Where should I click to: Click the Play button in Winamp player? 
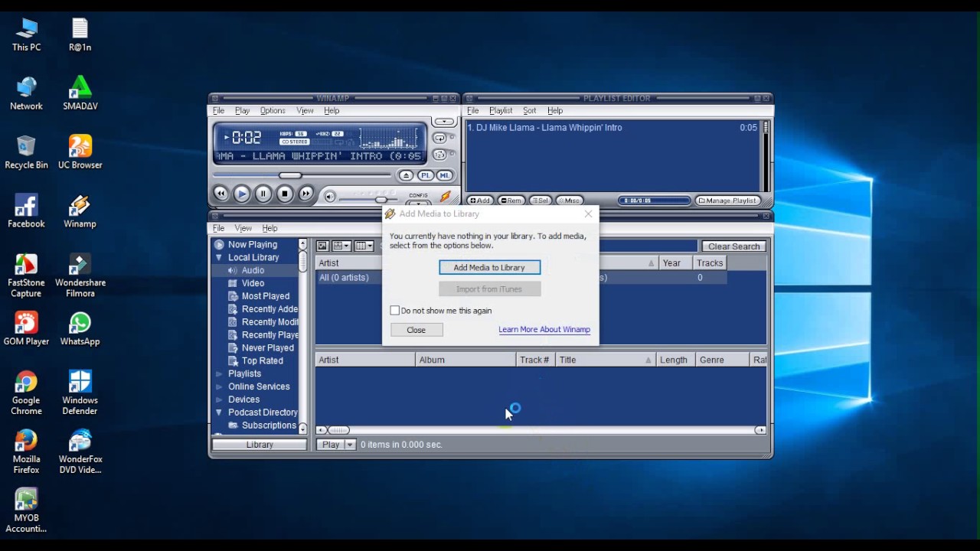click(x=241, y=194)
